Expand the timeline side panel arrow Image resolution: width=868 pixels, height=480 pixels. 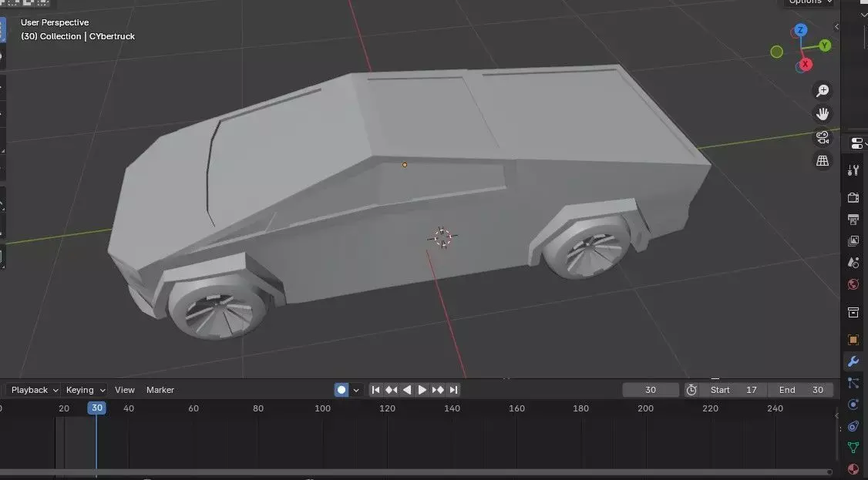click(836, 415)
